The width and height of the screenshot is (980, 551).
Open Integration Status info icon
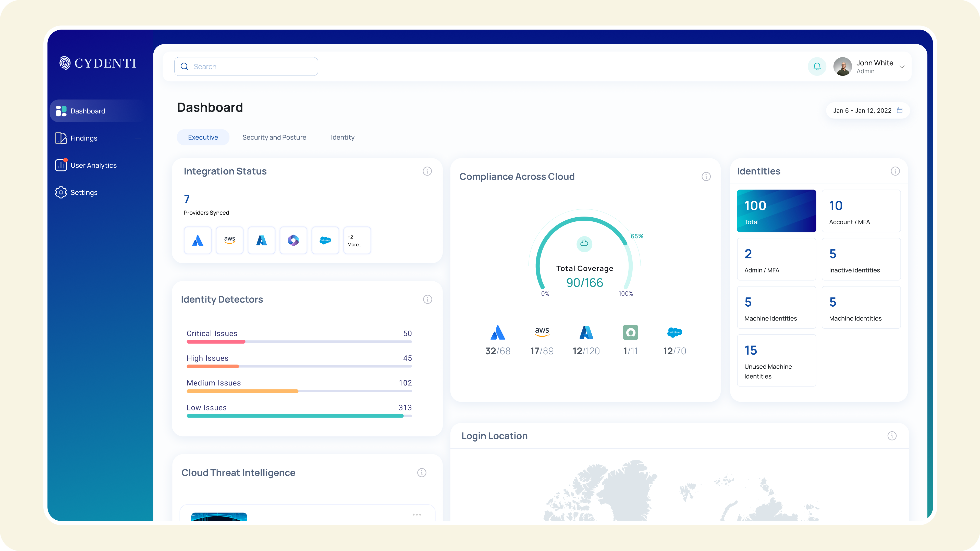point(427,171)
